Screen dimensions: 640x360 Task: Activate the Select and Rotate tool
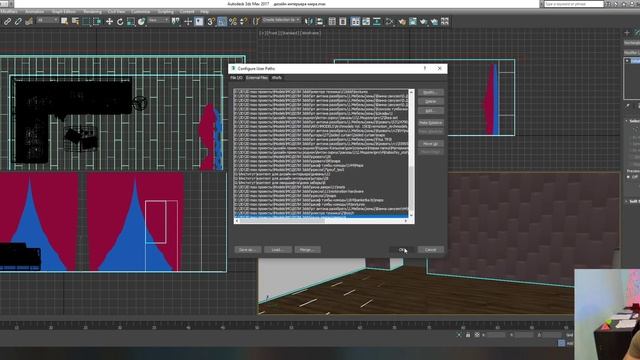[120, 22]
